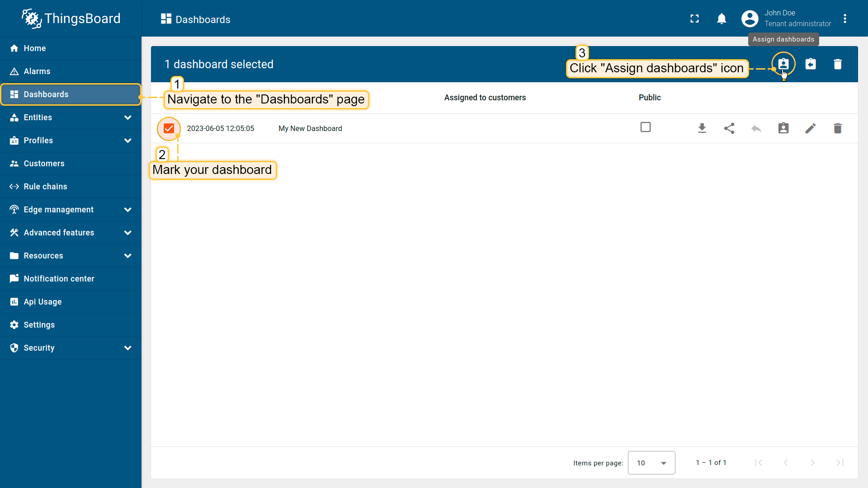
Task: Click the Assign dashboards icon in the toolbar
Action: point(783,64)
